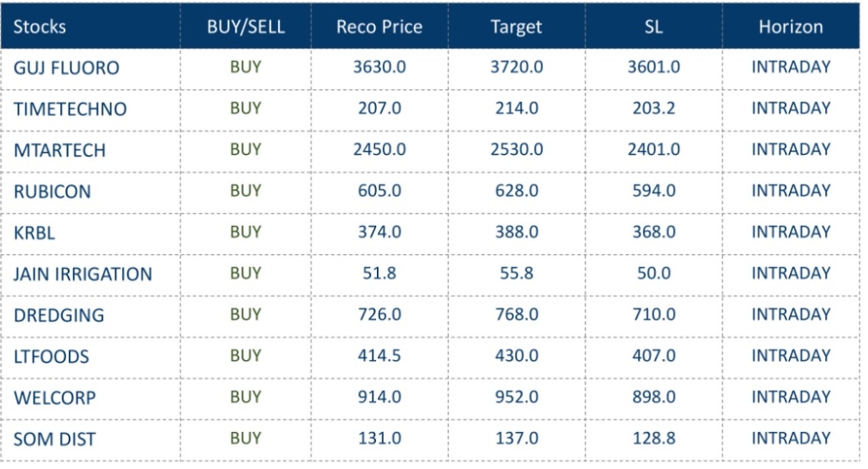The image size is (868, 469).
Task: Click the Target column header
Action: pyautogui.click(x=516, y=27)
